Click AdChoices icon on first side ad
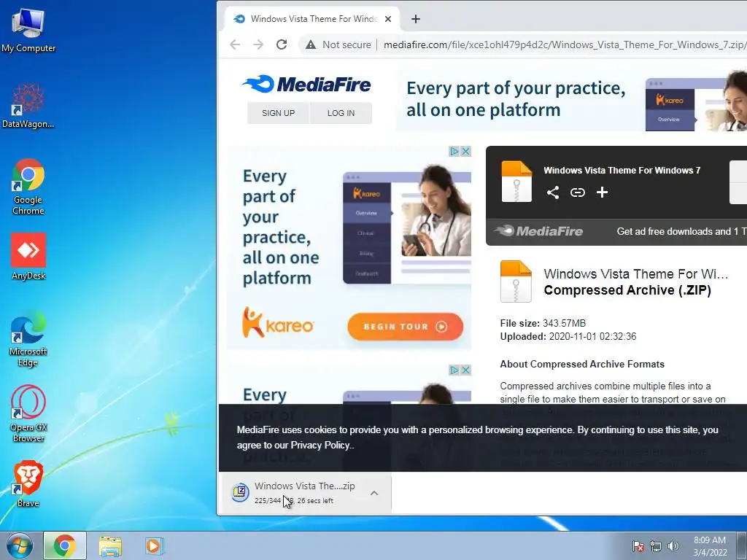747x560 pixels. [454, 152]
